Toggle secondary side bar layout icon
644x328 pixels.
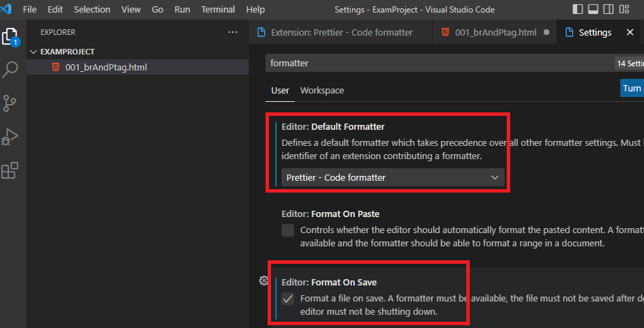(x=608, y=9)
